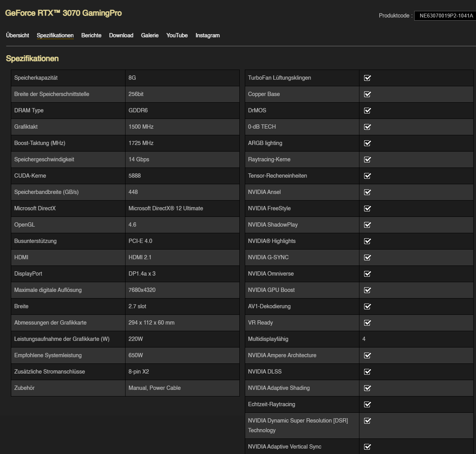Click the Boost-Taktung value 1725 MHz
The width and height of the screenshot is (476, 454).
point(141,143)
